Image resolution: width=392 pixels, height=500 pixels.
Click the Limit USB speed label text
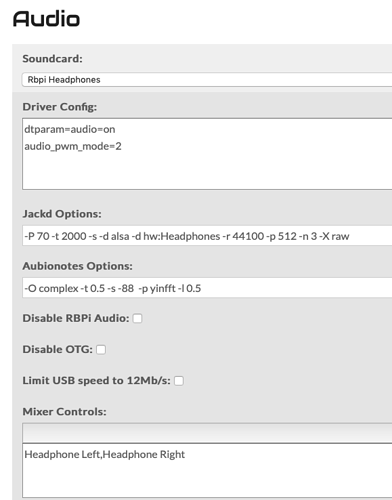click(x=96, y=380)
